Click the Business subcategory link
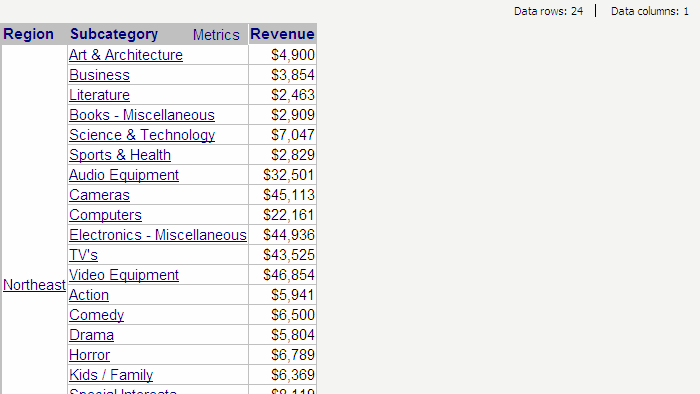Viewport: 700px width, 394px height. point(100,75)
